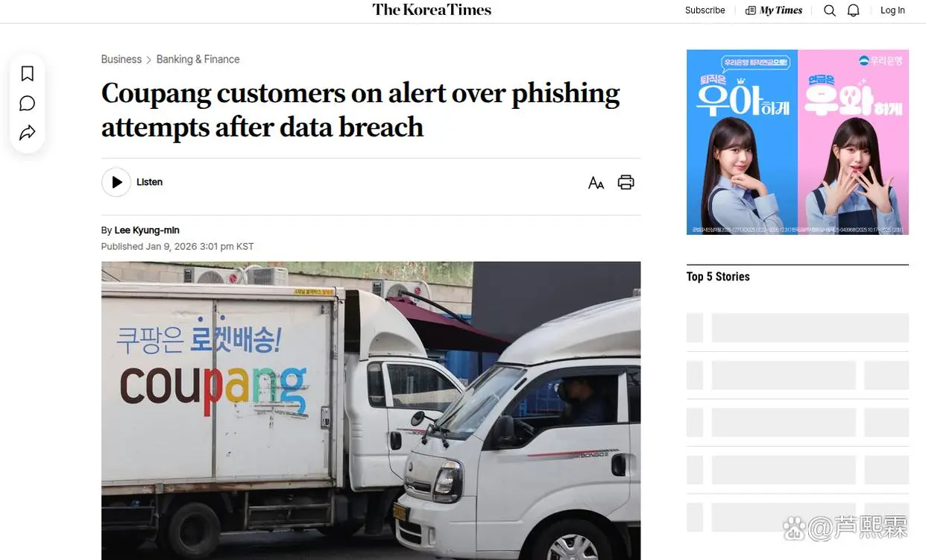Open the Woori Bank advertisement banner
This screenshot has width=926, height=560.
click(x=797, y=142)
